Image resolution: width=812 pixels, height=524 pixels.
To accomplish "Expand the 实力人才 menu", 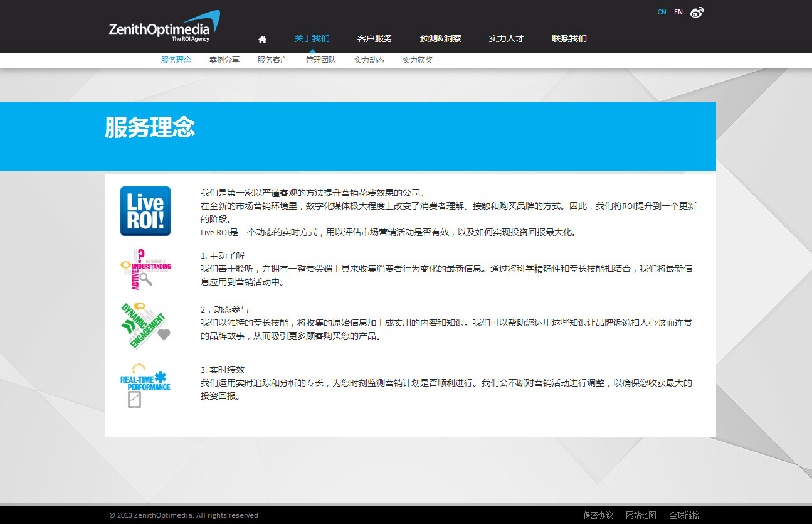I will pos(506,38).
